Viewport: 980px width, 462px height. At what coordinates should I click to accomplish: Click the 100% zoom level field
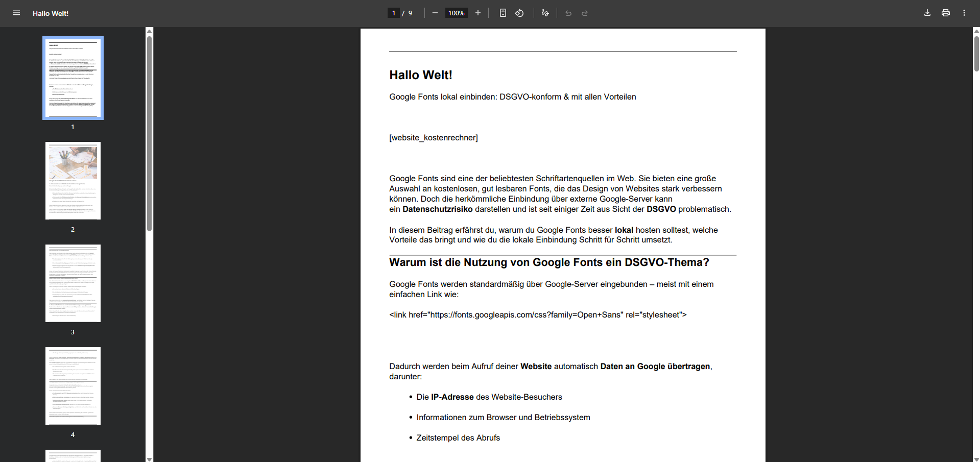coord(456,13)
